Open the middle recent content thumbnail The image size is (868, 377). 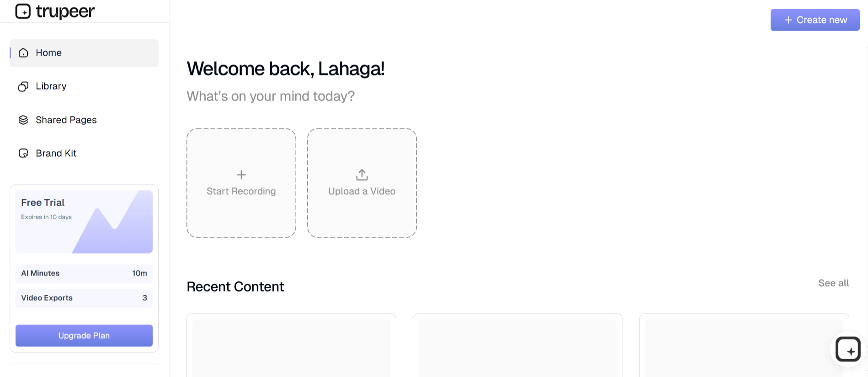(x=518, y=348)
